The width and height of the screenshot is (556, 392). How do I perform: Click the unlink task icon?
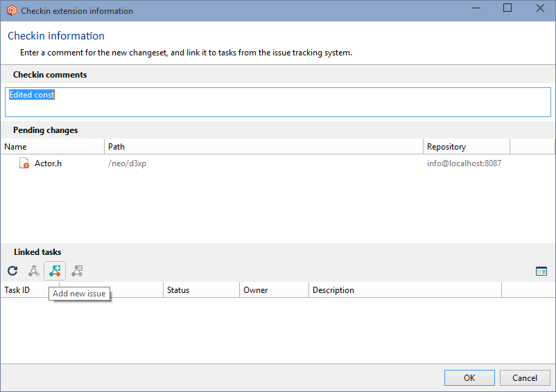click(x=77, y=271)
